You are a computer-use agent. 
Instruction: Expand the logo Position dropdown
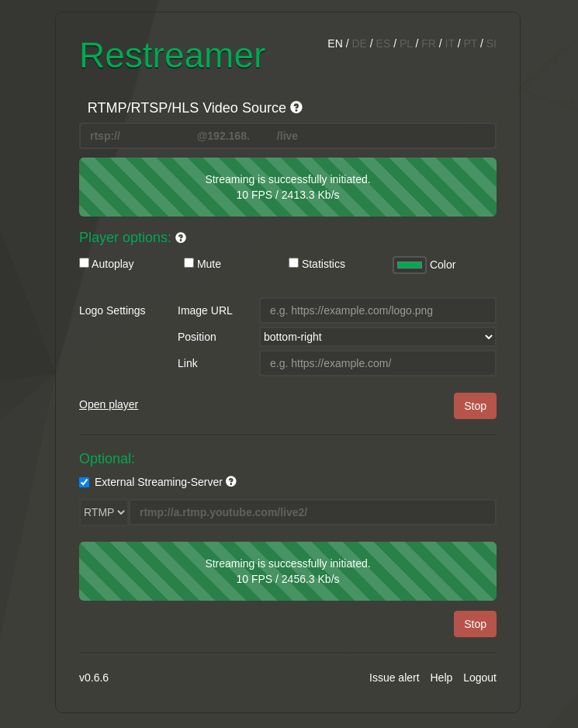377,337
